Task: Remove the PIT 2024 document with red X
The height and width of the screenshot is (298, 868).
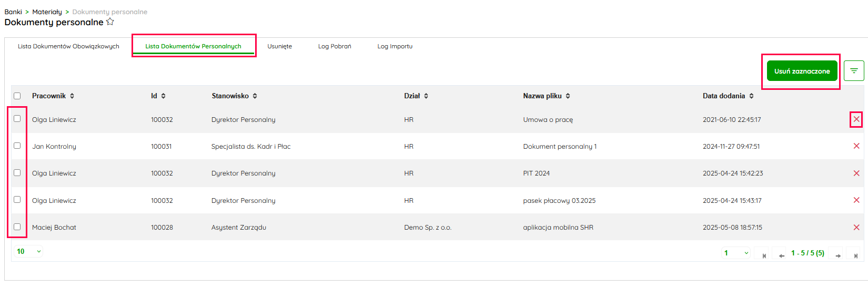Action: [856, 173]
